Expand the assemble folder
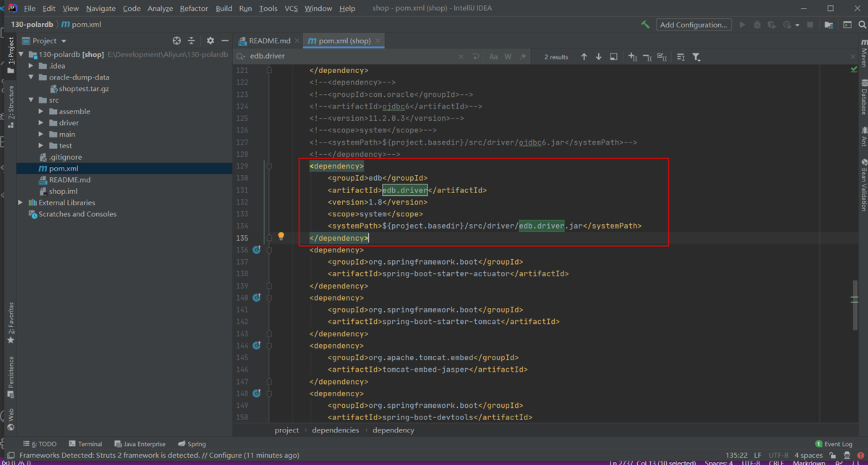Screen dimensions: 868x465 click(41, 111)
